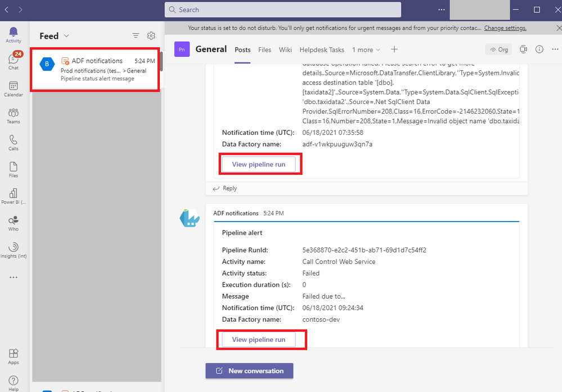Reply to the first pipeline alert
This screenshot has width=562, height=392.
225,188
